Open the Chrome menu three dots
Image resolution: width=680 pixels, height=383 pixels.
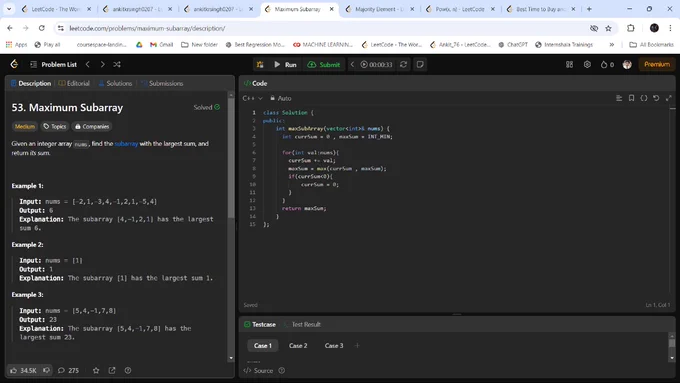tap(670, 28)
